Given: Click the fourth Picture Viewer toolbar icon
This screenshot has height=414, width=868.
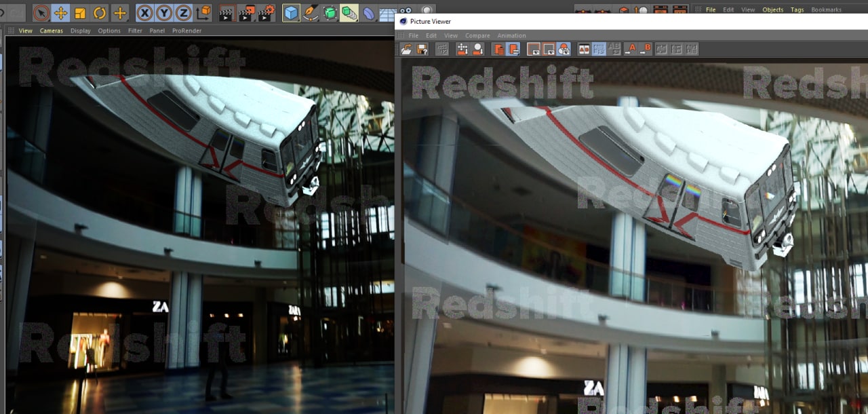Looking at the screenshot, I should (x=462, y=49).
